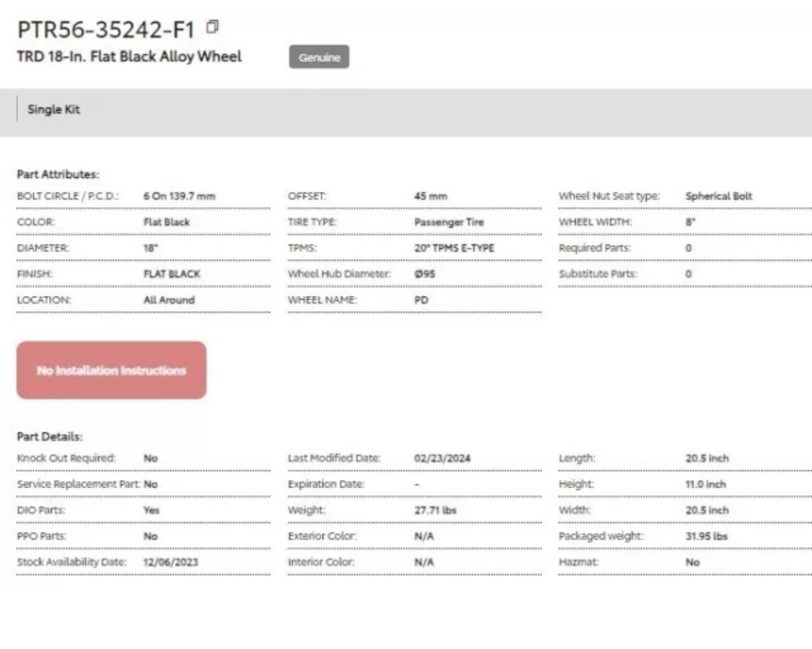
Task: Select the COLOR value Flat Black
Action: click(x=166, y=222)
